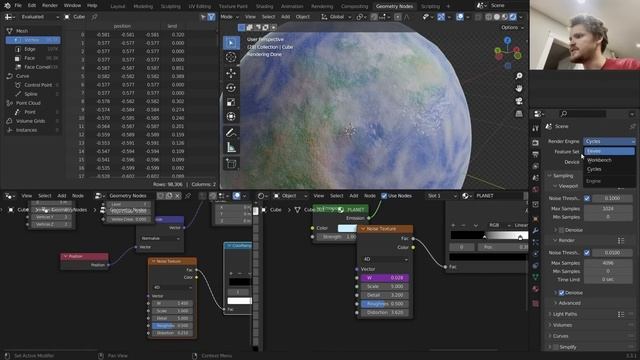This screenshot has height=360, width=640.
Task: Toggle Simplify panel checkbox
Action: tap(556, 347)
